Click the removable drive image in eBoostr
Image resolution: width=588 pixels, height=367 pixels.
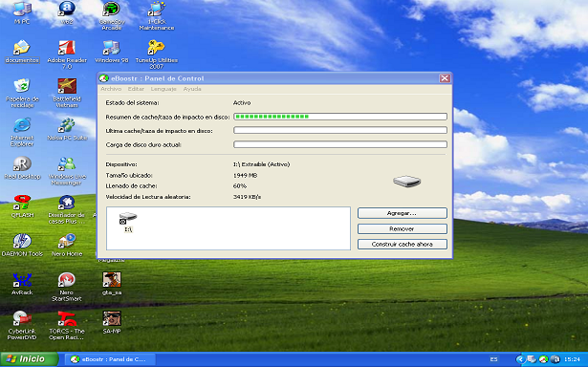tap(407, 181)
